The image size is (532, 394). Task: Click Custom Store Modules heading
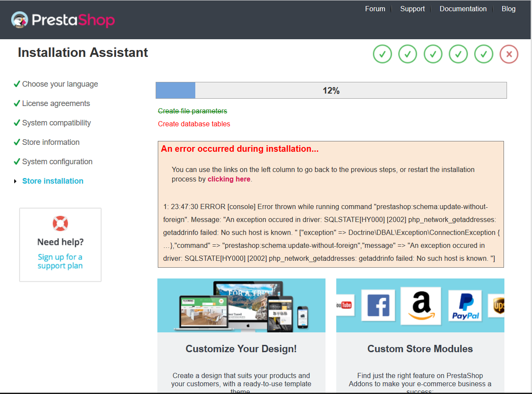[x=420, y=349]
